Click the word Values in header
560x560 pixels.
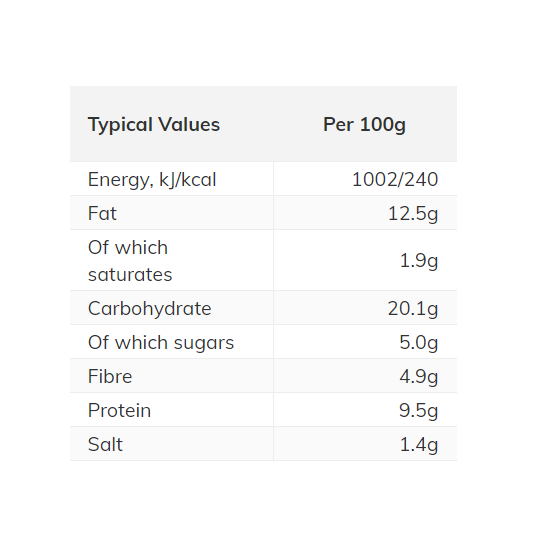(189, 124)
